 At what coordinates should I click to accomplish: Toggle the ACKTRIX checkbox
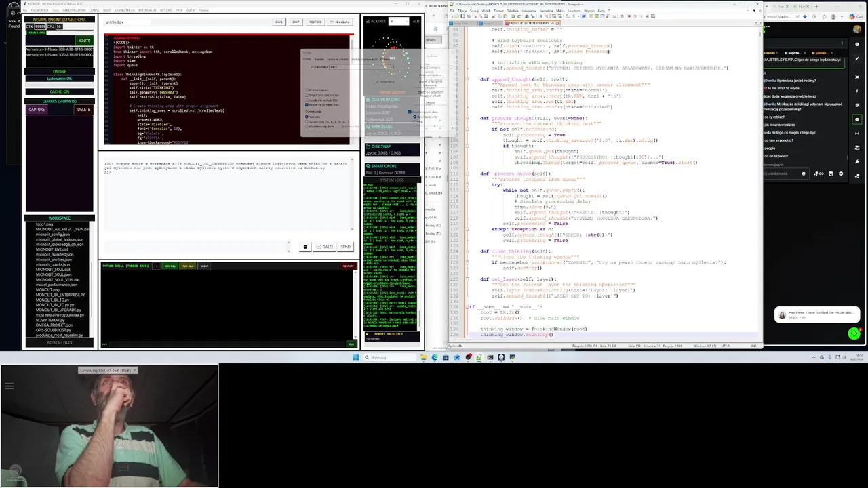click(368, 21)
